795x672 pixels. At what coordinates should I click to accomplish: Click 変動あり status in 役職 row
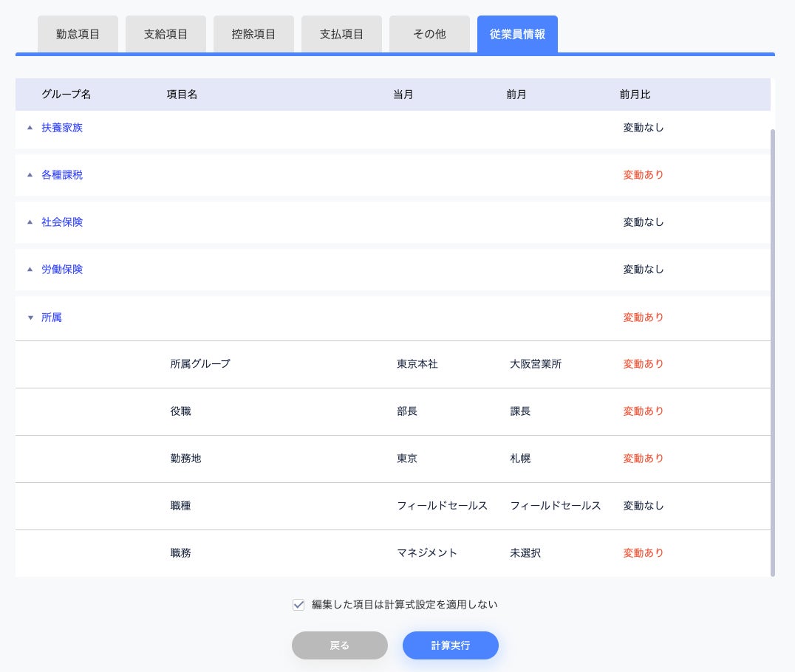tap(644, 411)
